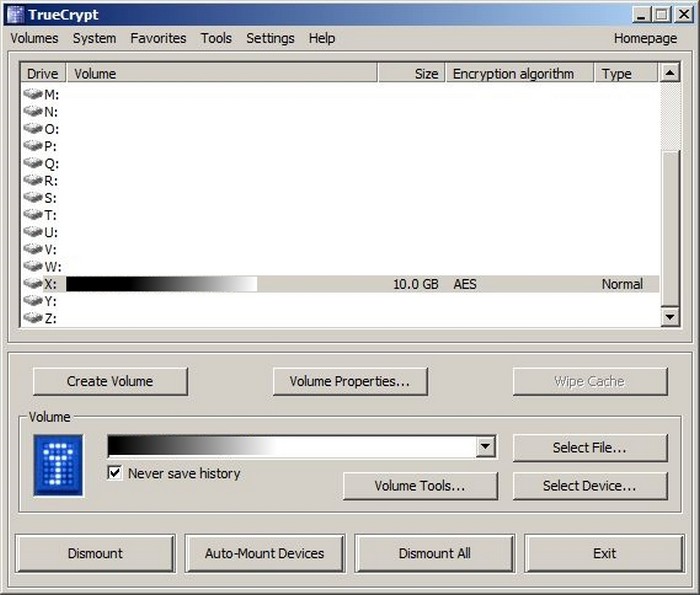Click the Dismount All button

(434, 553)
